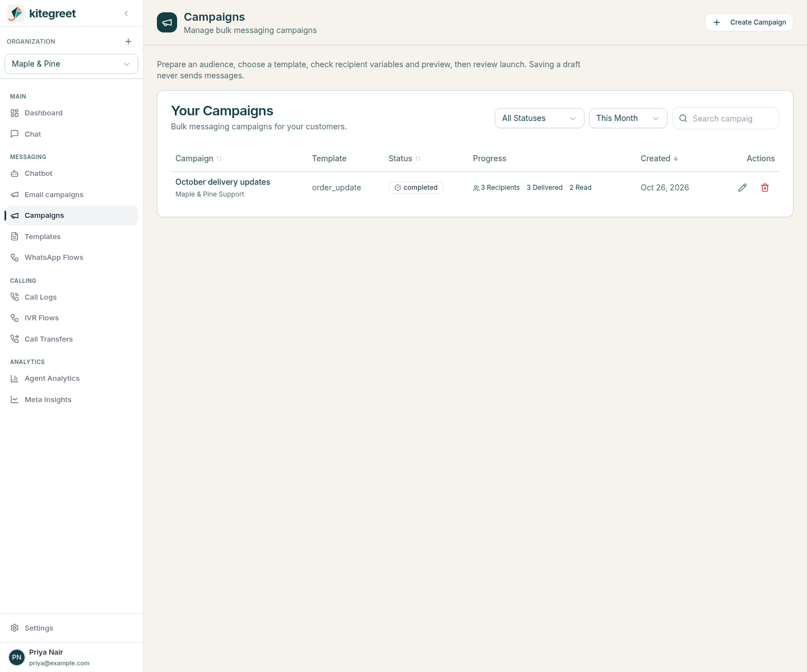Sort campaigns by Campaign name arrows

(219, 158)
